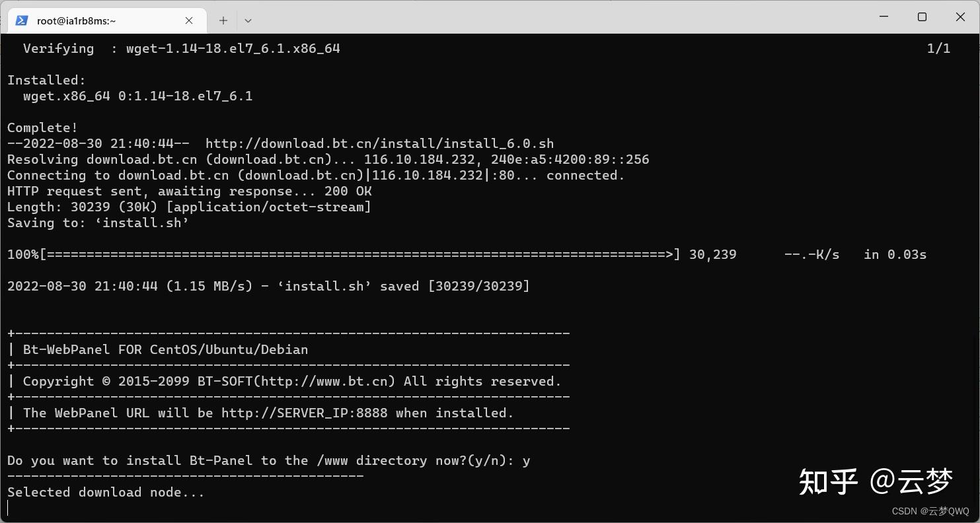Click the Bt-WebPanel banner heading
This screenshot has height=523, width=980.
[165, 349]
